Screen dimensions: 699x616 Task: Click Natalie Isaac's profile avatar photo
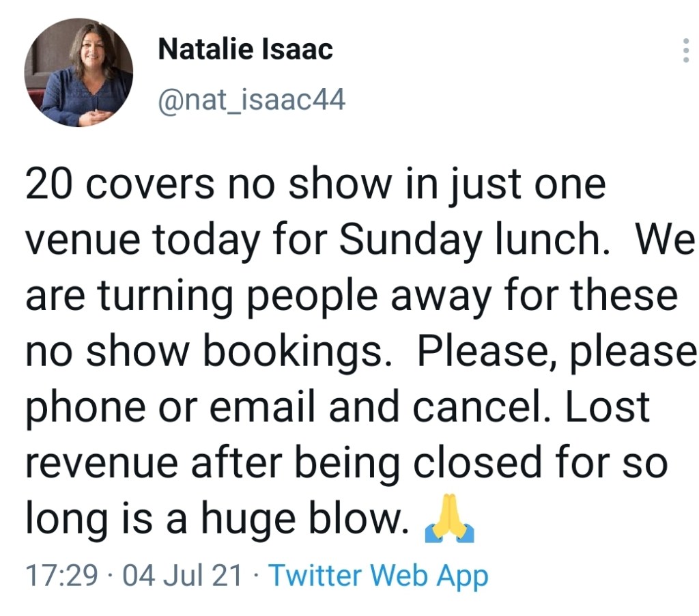coord(79,72)
